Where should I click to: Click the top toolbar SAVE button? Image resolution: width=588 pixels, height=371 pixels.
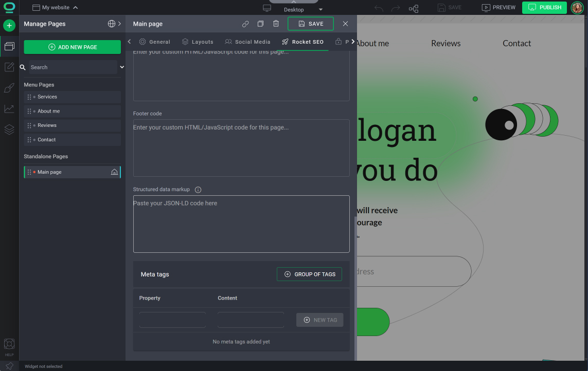coord(450,8)
